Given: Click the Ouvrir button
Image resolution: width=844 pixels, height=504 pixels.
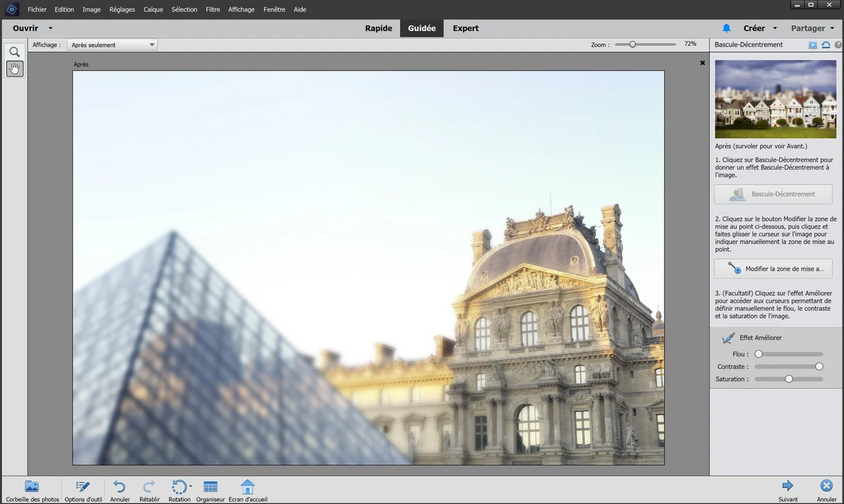Looking at the screenshot, I should coord(25,29).
